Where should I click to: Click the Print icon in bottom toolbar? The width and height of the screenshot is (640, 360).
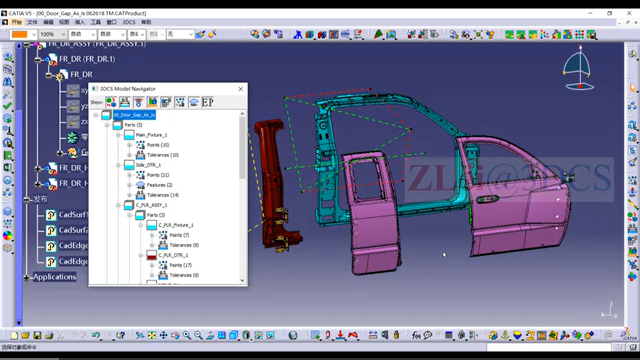[x=49, y=336]
